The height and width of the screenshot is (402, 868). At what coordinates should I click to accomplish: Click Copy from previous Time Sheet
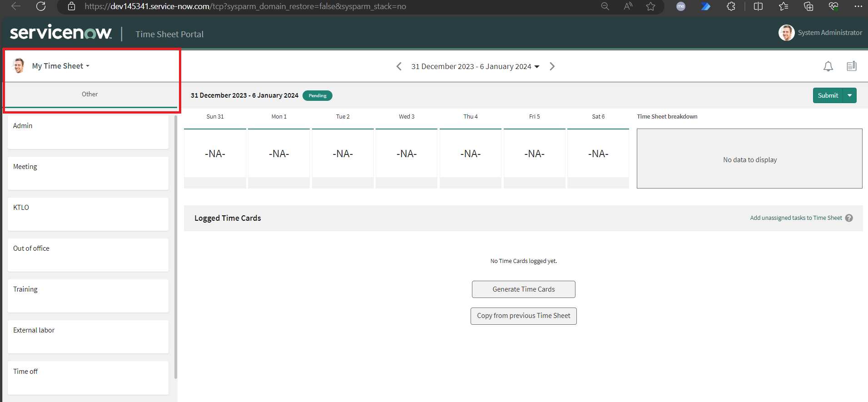pos(523,316)
